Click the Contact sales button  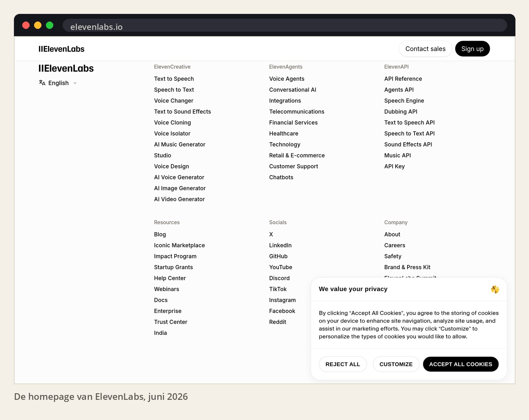(x=425, y=49)
